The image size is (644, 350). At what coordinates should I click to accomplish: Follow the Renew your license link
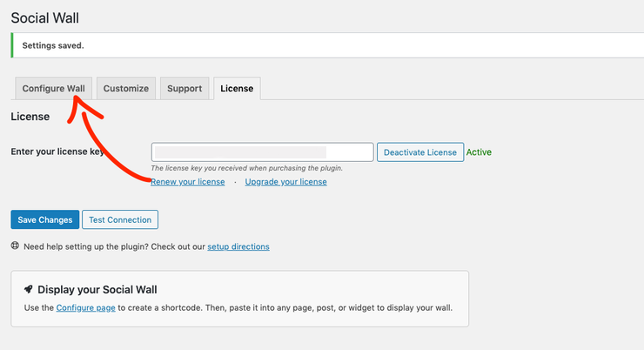point(188,182)
